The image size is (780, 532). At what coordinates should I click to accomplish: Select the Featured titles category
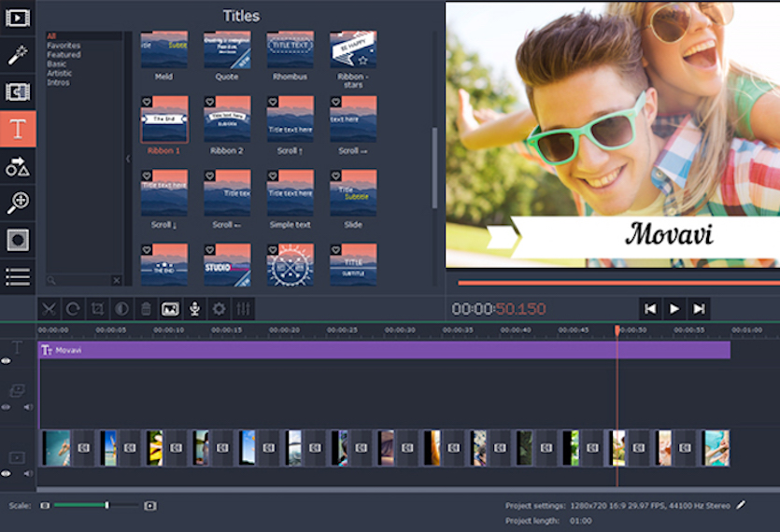click(64, 55)
